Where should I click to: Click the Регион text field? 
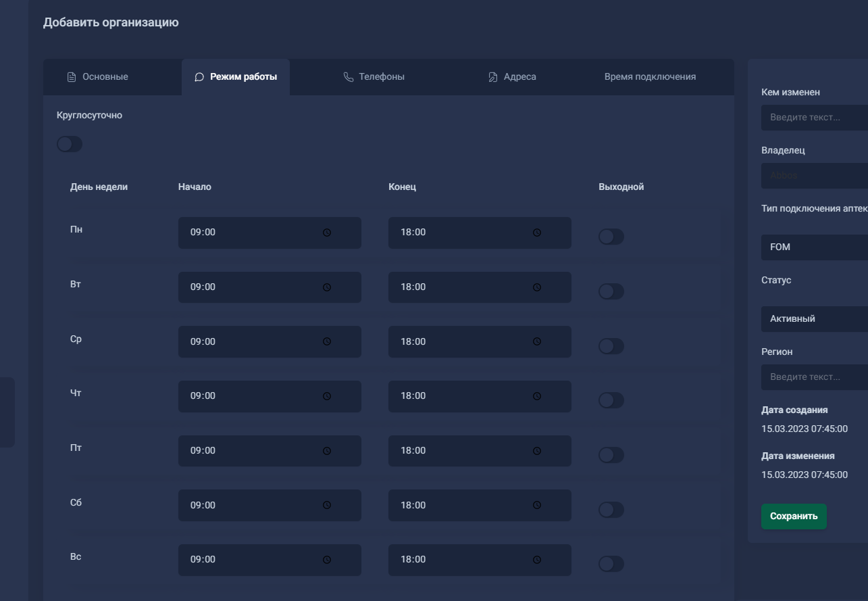(x=815, y=377)
